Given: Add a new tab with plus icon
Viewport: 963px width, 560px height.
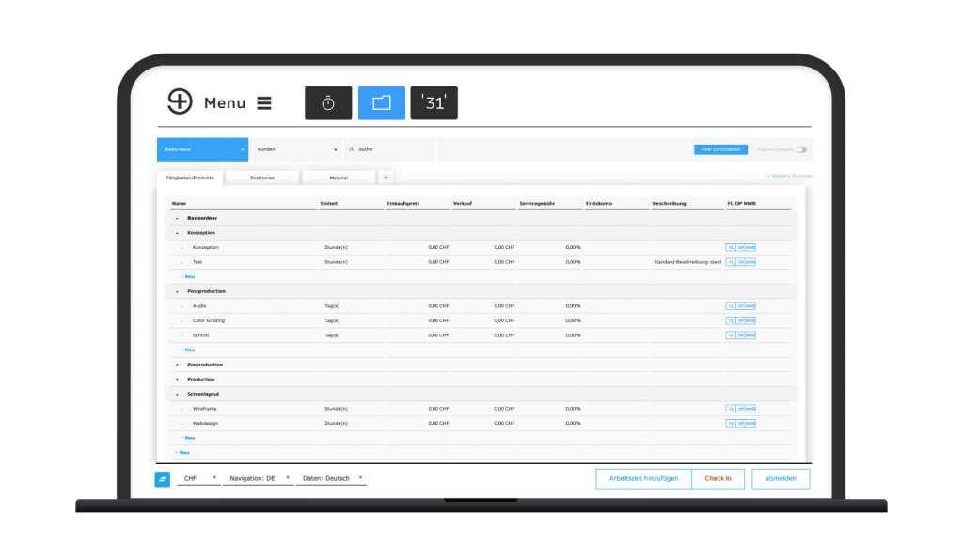Looking at the screenshot, I should pyautogui.click(x=386, y=178).
